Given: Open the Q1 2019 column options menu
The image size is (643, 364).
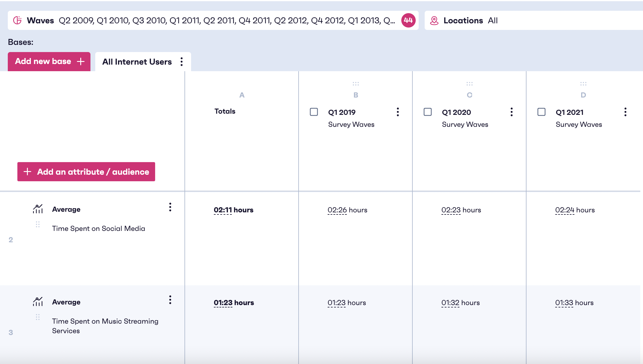Looking at the screenshot, I should click(398, 112).
